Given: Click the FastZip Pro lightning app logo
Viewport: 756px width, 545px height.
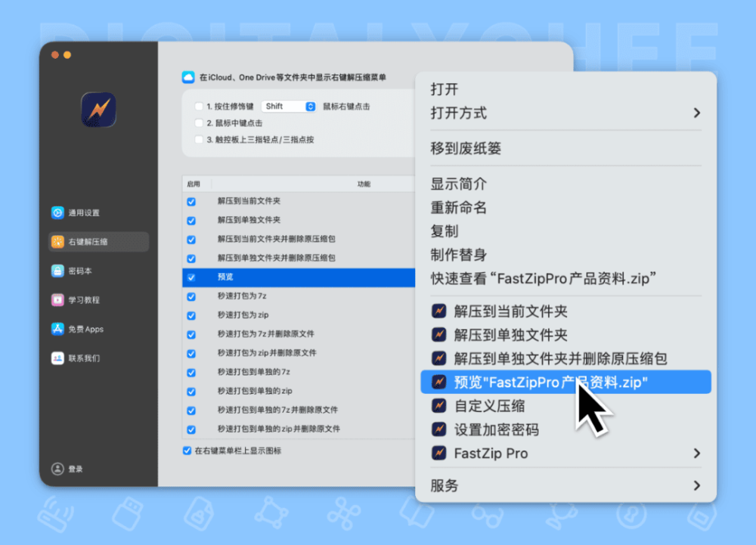Looking at the screenshot, I should [98, 110].
